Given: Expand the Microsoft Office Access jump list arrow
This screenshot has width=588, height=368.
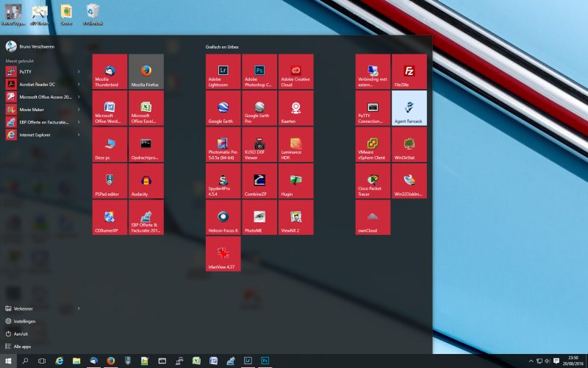Looking at the screenshot, I should point(79,97).
